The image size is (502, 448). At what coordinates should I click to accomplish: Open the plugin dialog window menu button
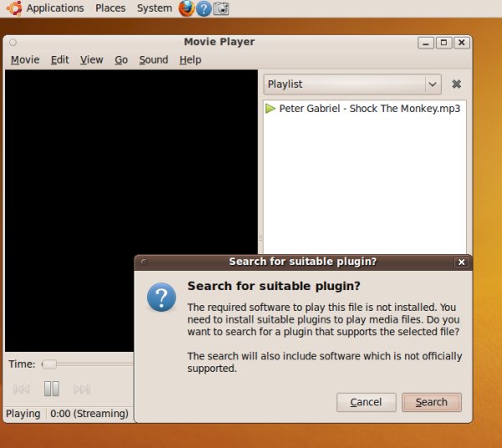click(x=144, y=262)
